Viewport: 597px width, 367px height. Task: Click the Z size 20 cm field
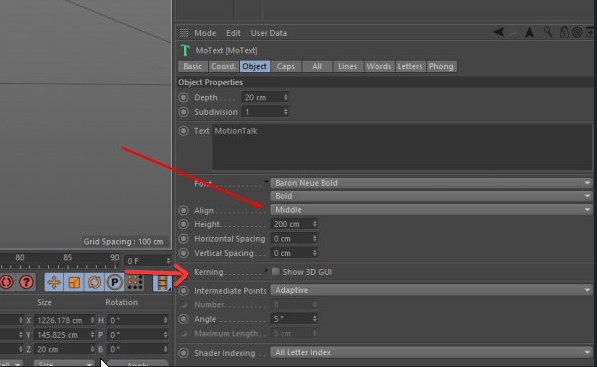click(x=64, y=349)
